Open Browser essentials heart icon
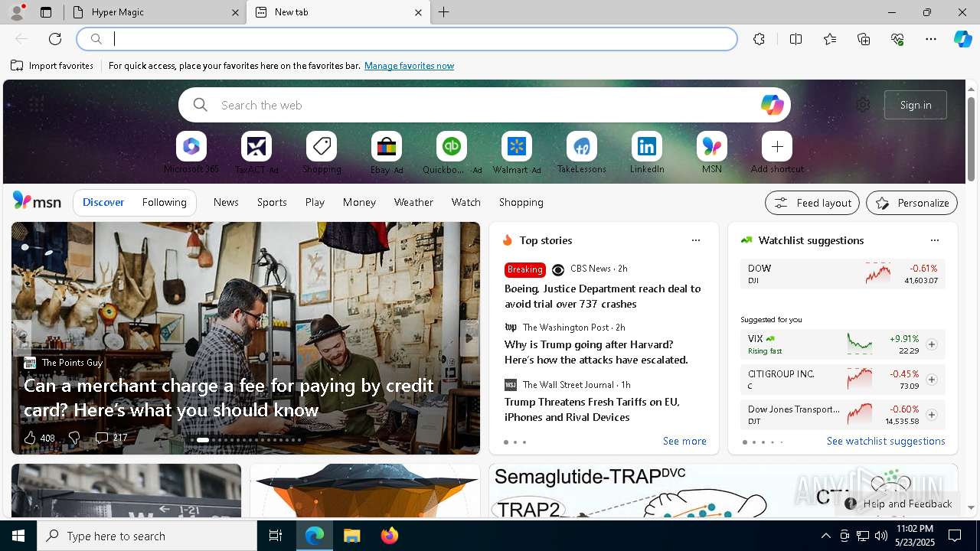980x551 pixels. (x=897, y=39)
